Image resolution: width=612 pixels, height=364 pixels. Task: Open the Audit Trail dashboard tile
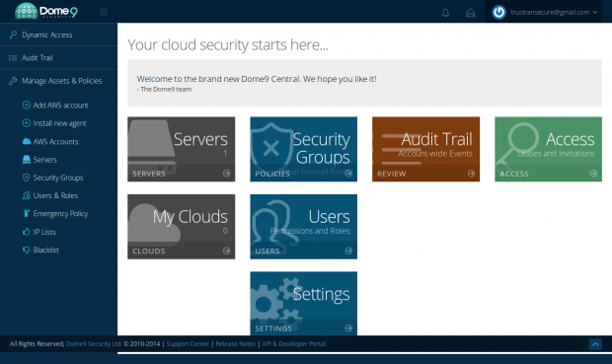425,149
